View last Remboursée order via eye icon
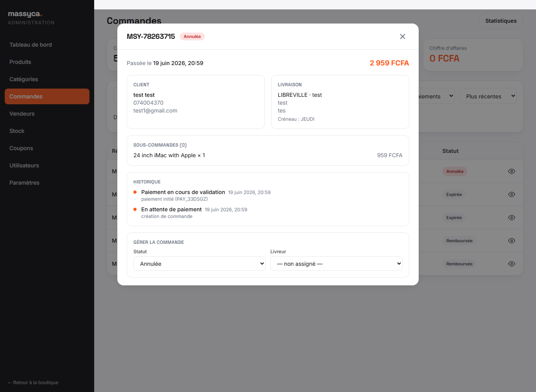 (x=512, y=264)
